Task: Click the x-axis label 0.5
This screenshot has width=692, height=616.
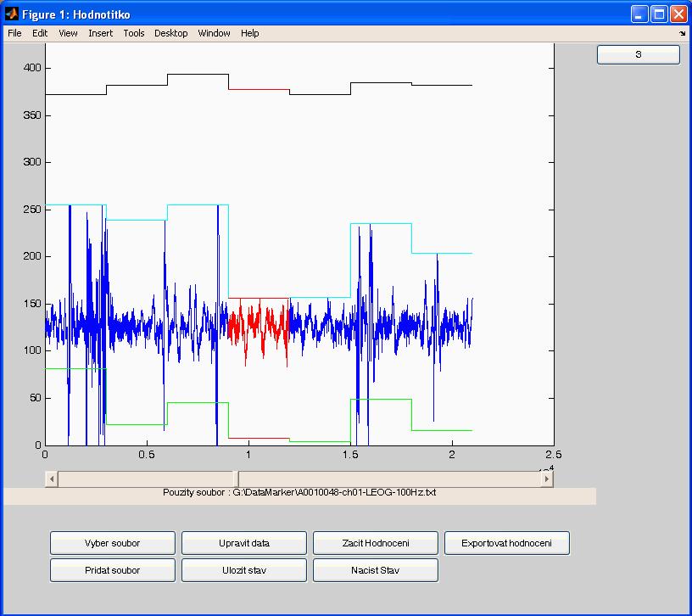Action: coord(147,455)
